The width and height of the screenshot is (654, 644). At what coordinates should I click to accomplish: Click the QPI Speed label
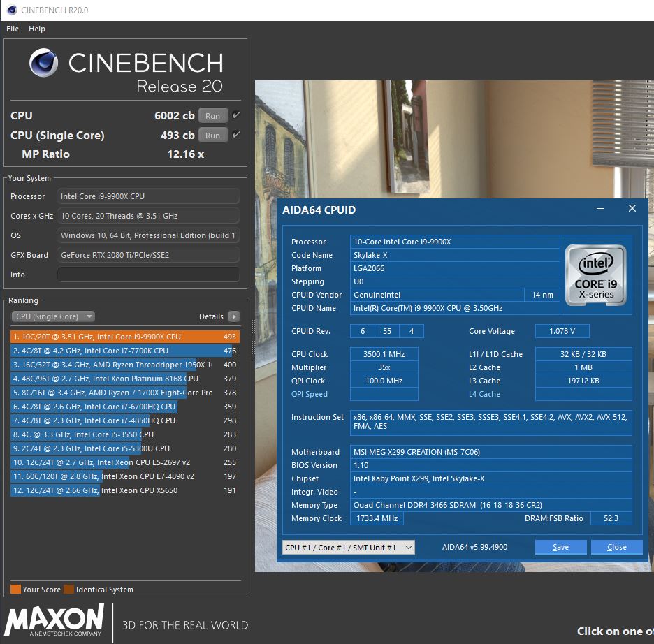(x=310, y=394)
